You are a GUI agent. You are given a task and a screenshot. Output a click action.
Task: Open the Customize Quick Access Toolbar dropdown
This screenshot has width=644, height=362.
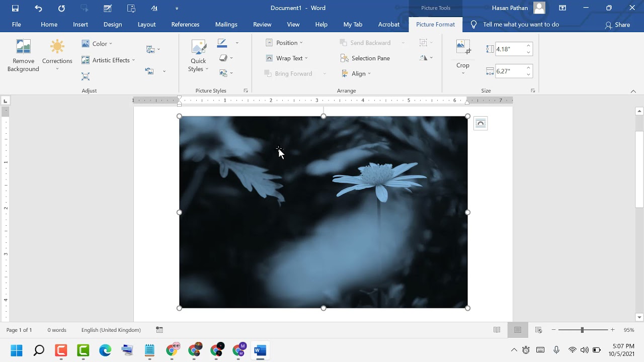177,9
